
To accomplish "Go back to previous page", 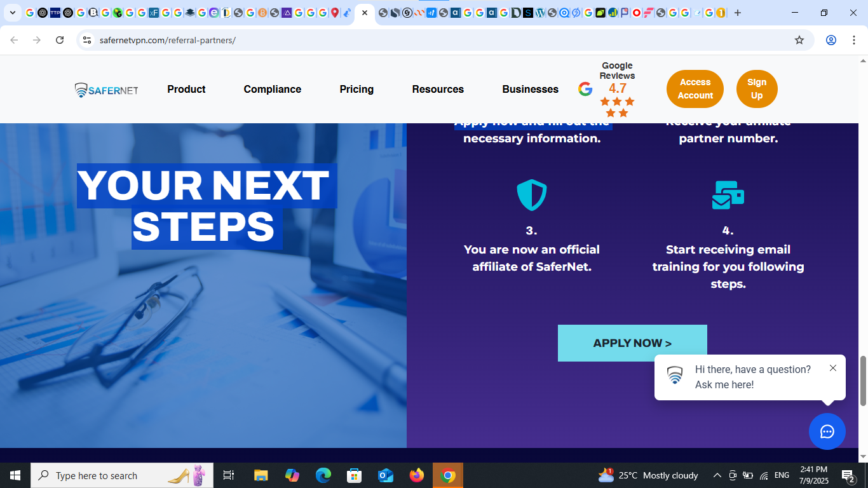I will tap(14, 40).
